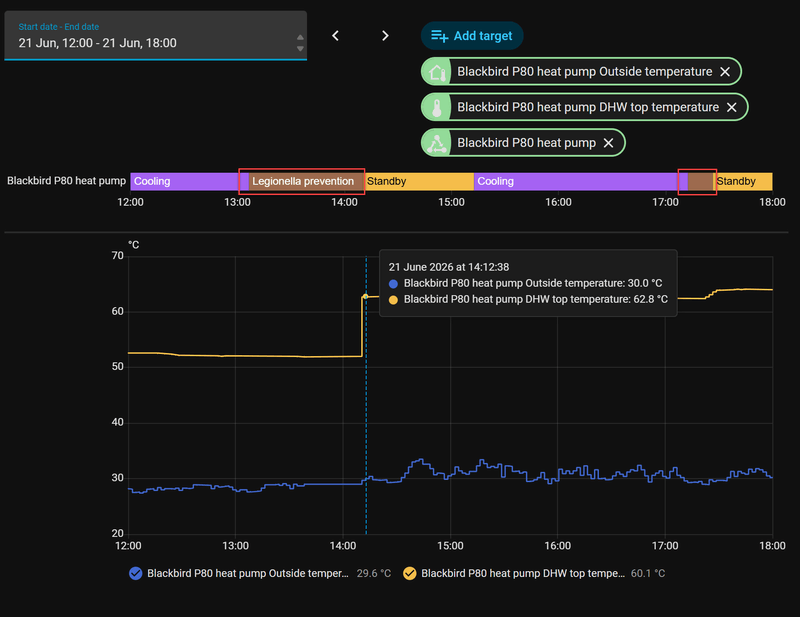Click the Standby segment after 14:00

coord(419,182)
